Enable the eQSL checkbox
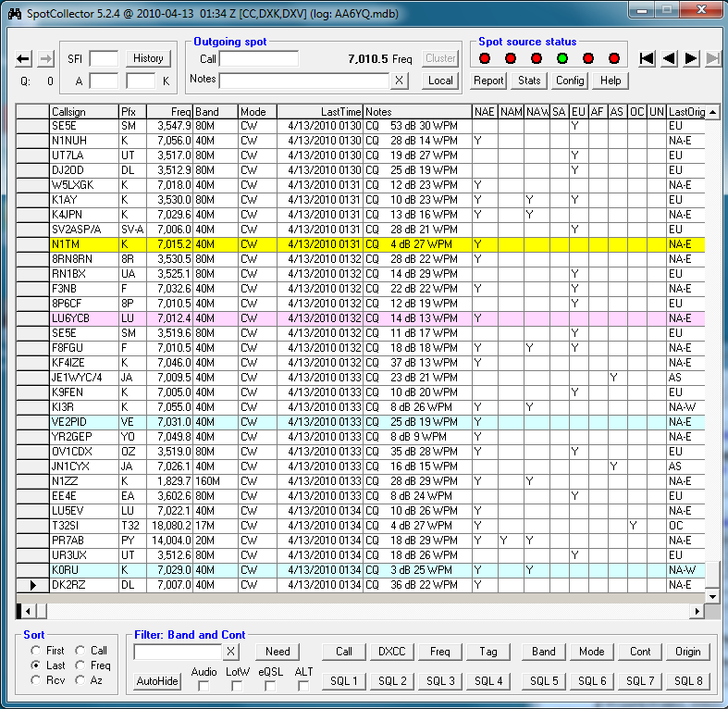Screen dimensions: 728x709 click(270, 686)
